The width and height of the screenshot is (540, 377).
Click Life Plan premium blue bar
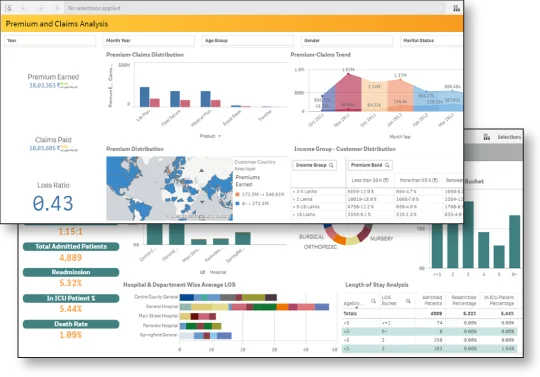[x=145, y=97]
